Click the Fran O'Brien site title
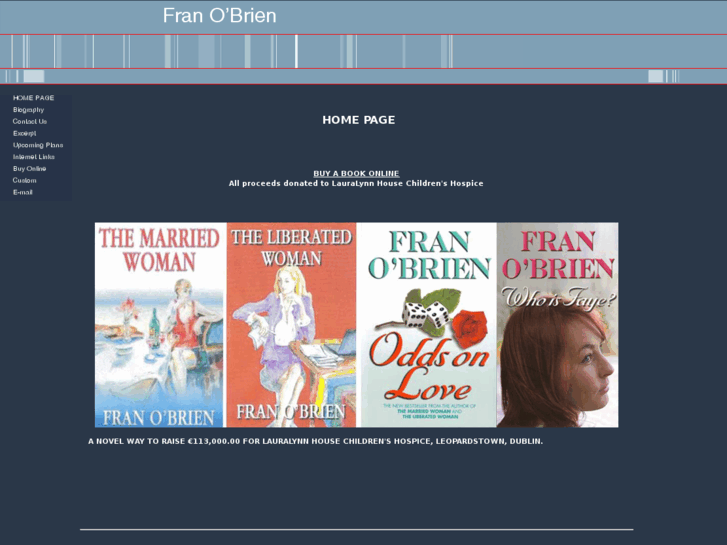The height and width of the screenshot is (545, 727). coord(219,16)
